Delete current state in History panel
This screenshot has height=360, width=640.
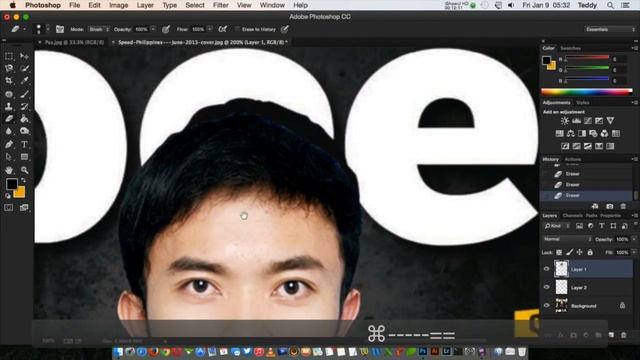[623, 207]
